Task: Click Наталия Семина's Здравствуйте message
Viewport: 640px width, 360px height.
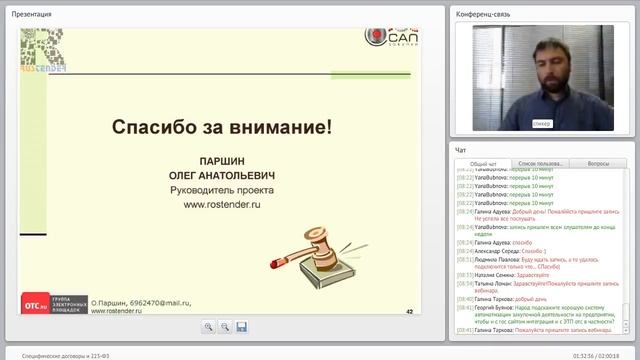Action: coord(503,275)
